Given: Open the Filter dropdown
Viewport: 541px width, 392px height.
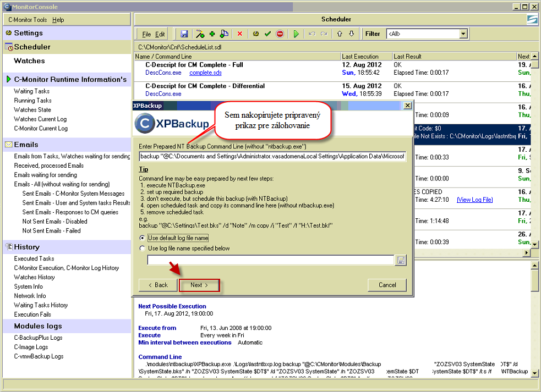Looking at the screenshot, I should click(x=463, y=34).
